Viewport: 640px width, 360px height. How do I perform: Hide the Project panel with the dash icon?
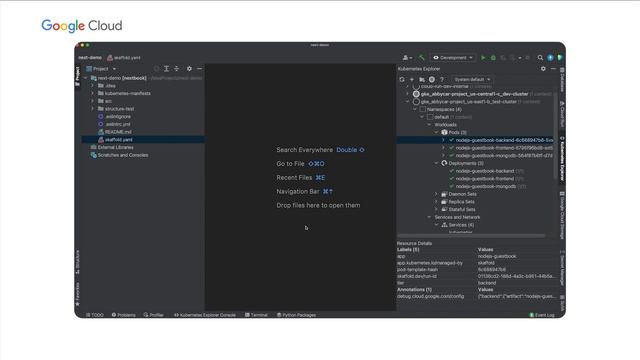point(199,69)
